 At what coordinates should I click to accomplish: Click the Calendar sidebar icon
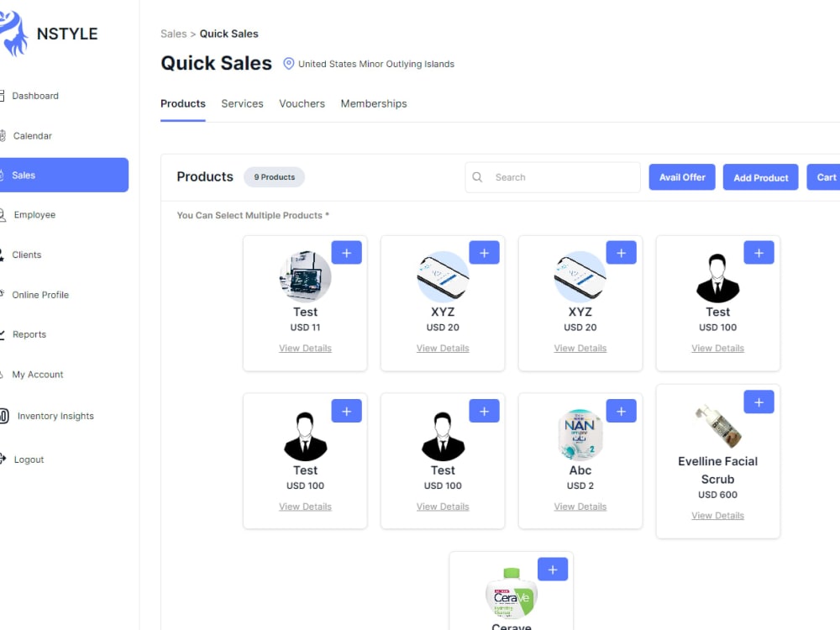point(3,135)
